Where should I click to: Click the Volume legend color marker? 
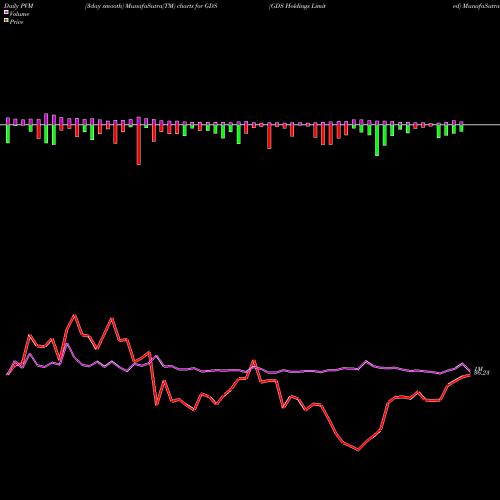[6, 12]
